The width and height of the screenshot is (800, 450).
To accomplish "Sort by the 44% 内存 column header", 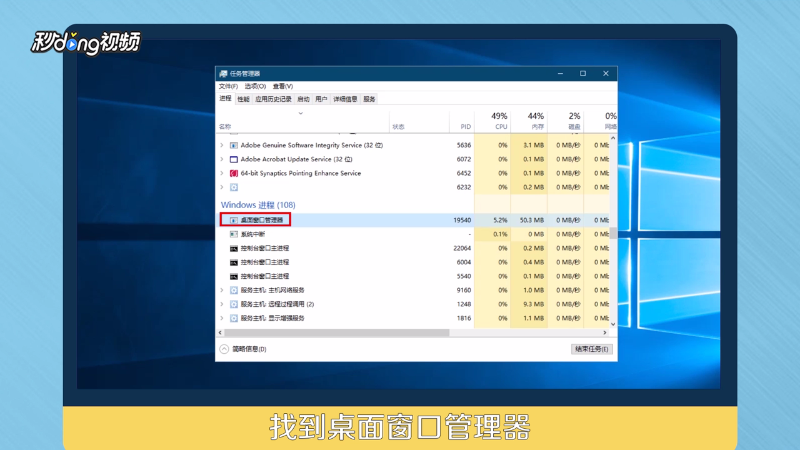I will tap(529, 121).
